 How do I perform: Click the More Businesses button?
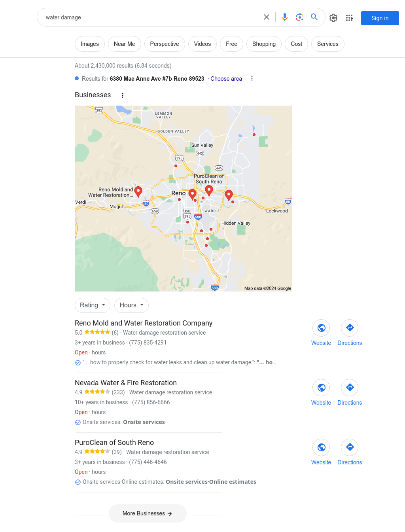(x=148, y=513)
